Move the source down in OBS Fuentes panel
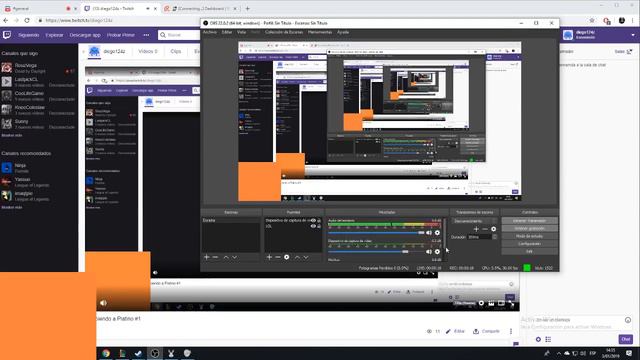640x360 pixels. coord(306,257)
